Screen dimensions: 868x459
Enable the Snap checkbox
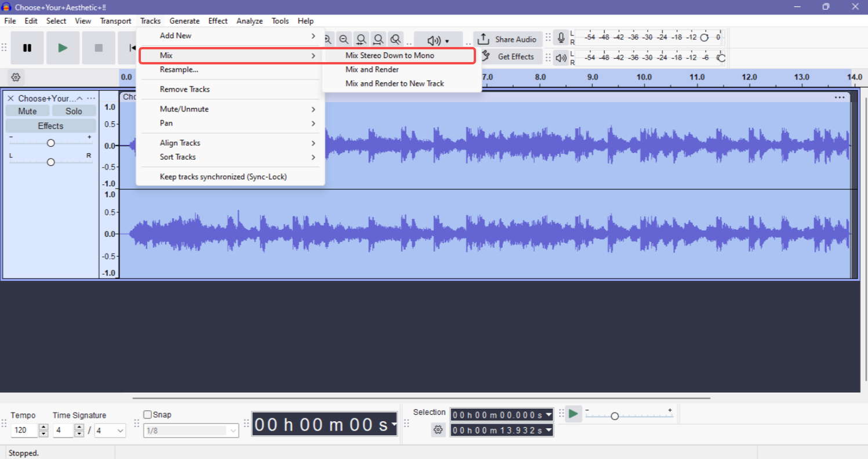(x=148, y=414)
